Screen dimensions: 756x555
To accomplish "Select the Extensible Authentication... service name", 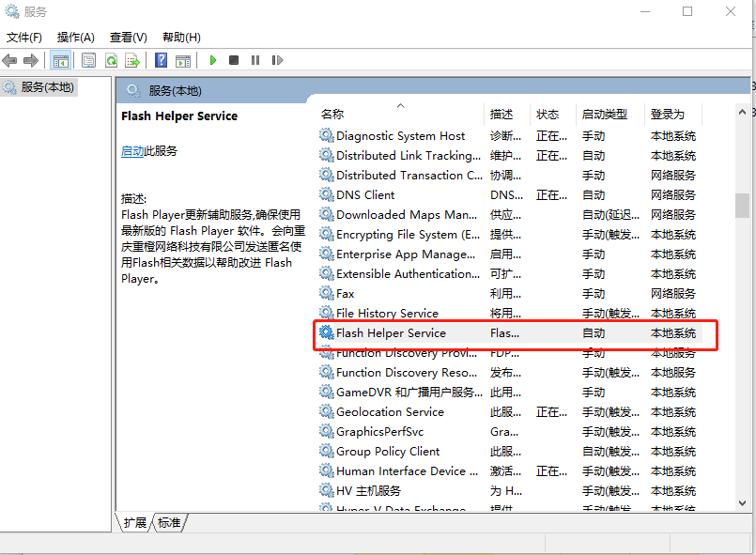I will coord(409,274).
